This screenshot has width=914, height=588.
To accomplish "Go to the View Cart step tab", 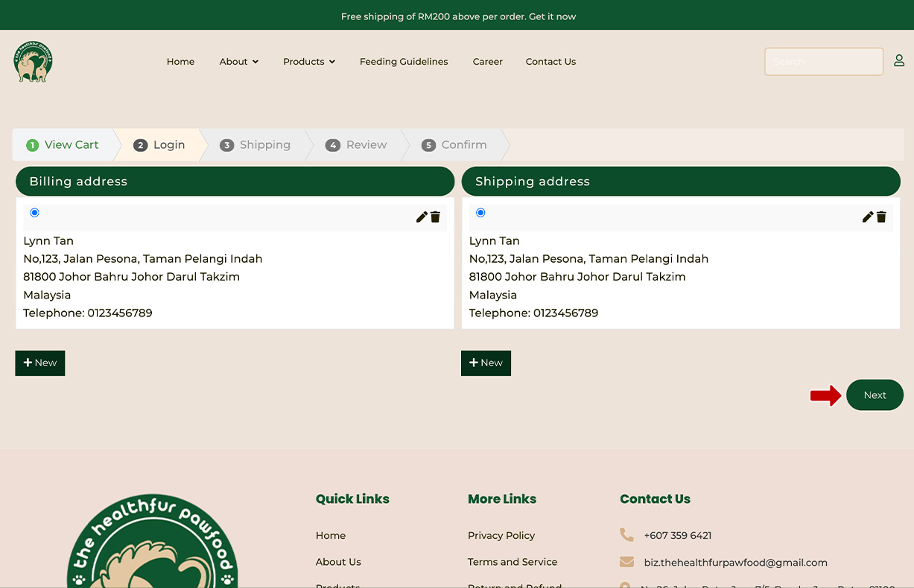I will pos(63,145).
